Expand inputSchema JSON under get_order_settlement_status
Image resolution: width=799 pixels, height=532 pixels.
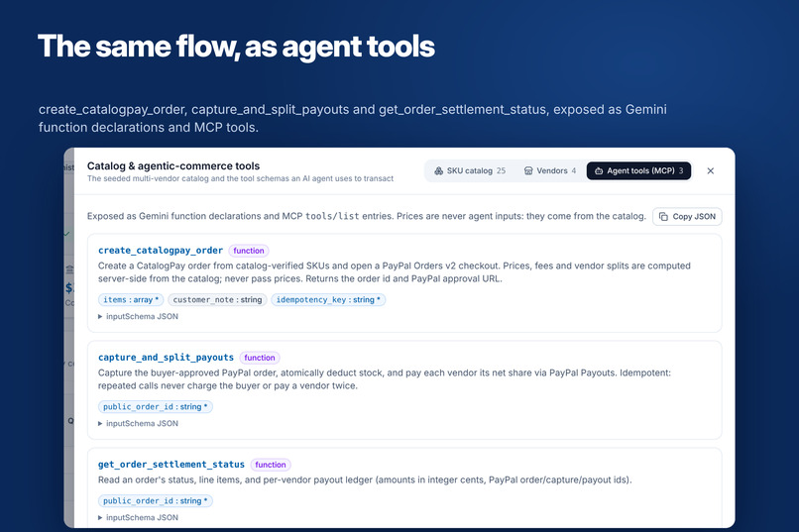pos(138,517)
